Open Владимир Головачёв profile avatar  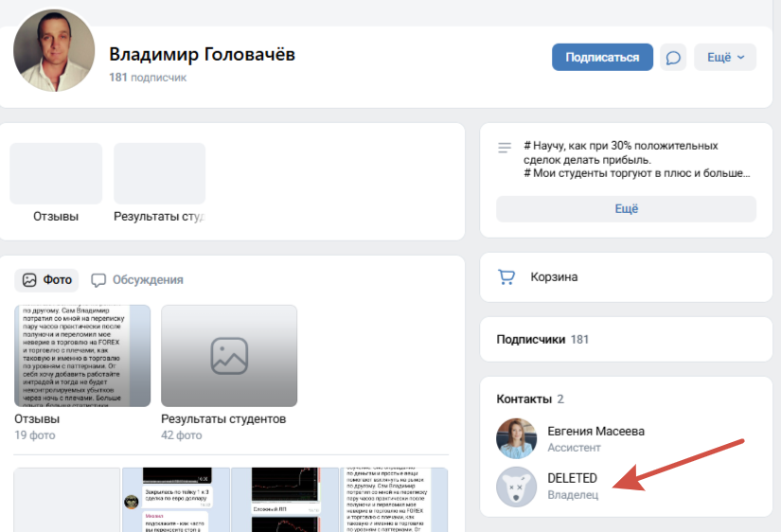tap(54, 50)
